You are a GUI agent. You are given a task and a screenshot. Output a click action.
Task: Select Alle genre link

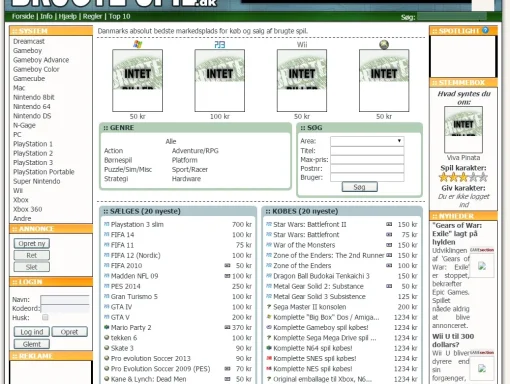(x=171, y=141)
